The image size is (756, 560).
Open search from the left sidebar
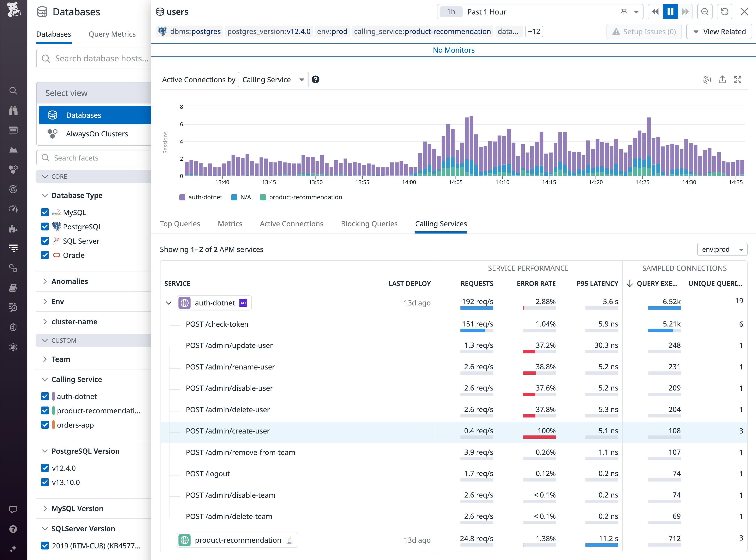click(13, 91)
